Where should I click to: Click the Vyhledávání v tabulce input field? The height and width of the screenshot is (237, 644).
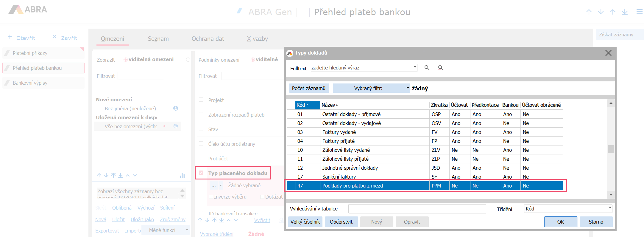tap(417, 209)
